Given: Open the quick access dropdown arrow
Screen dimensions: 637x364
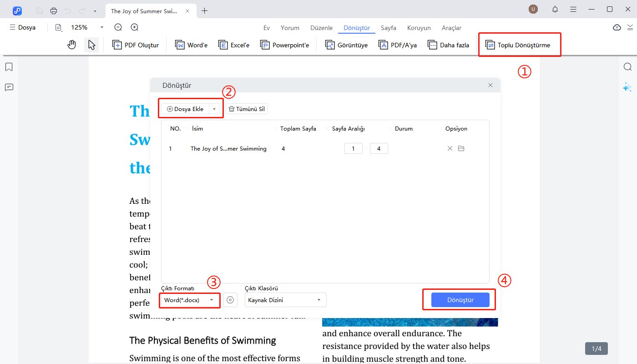Looking at the screenshot, I should coord(95,10).
